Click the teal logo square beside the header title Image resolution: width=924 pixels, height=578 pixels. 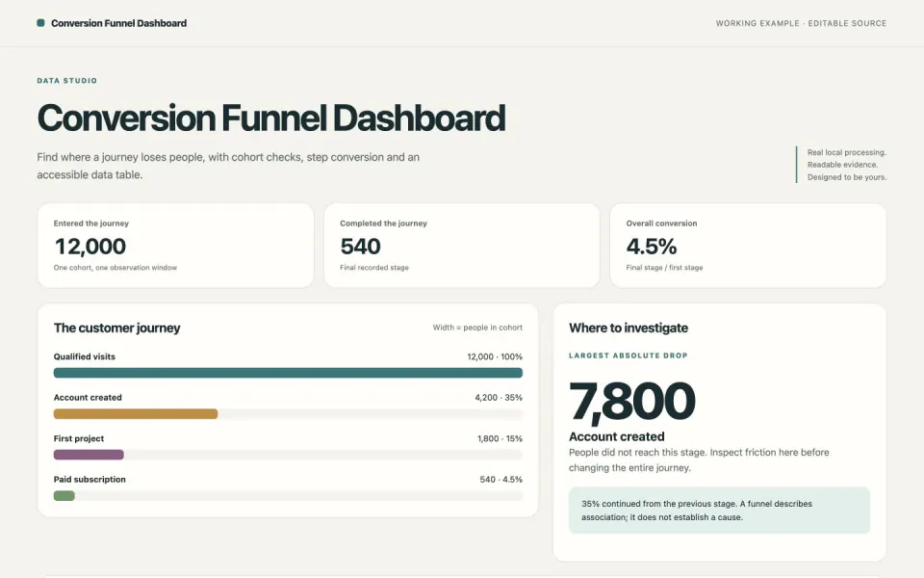[x=40, y=23]
